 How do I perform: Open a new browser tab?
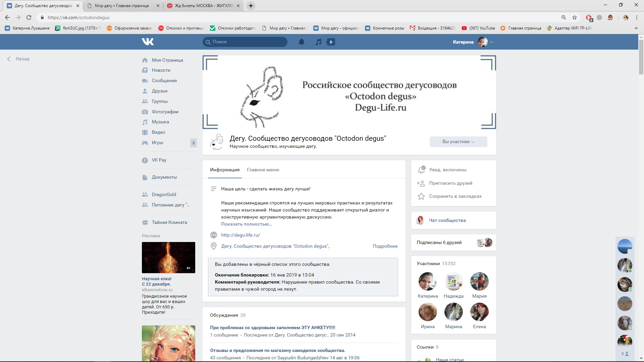click(251, 6)
